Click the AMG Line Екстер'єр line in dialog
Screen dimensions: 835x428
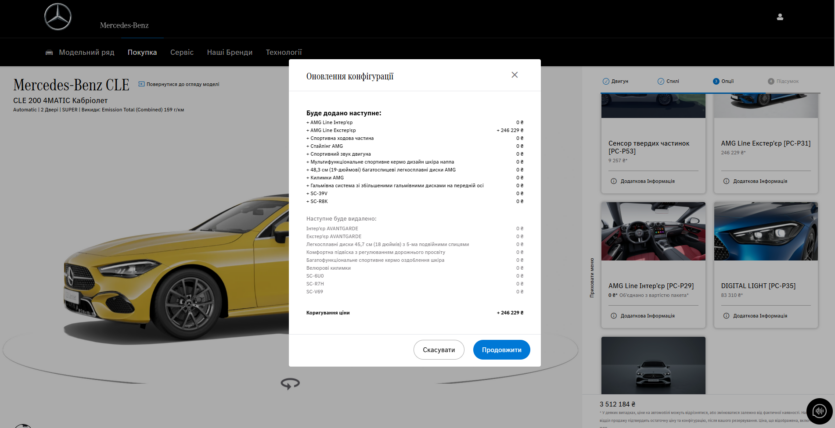coord(415,130)
